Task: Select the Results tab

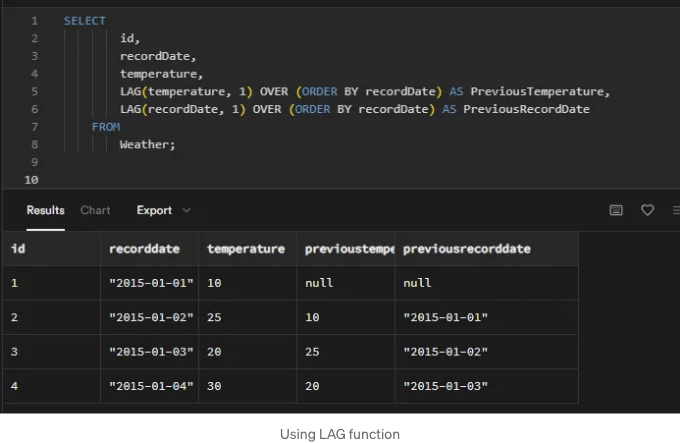Action: (46, 210)
